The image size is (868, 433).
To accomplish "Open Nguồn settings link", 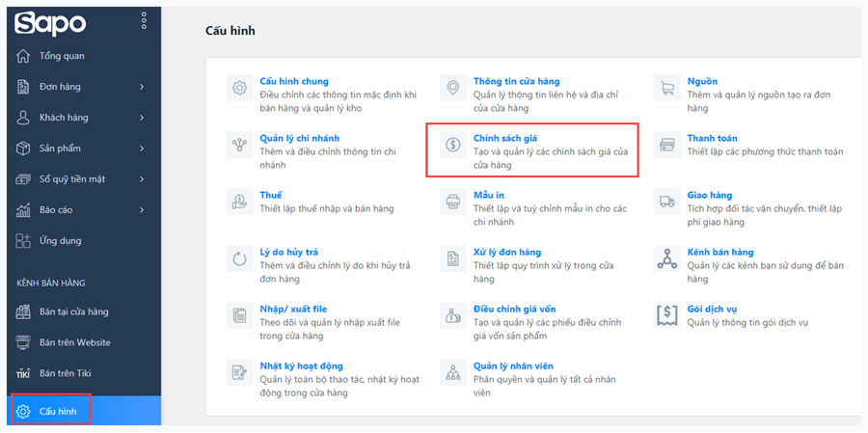I will tap(702, 81).
